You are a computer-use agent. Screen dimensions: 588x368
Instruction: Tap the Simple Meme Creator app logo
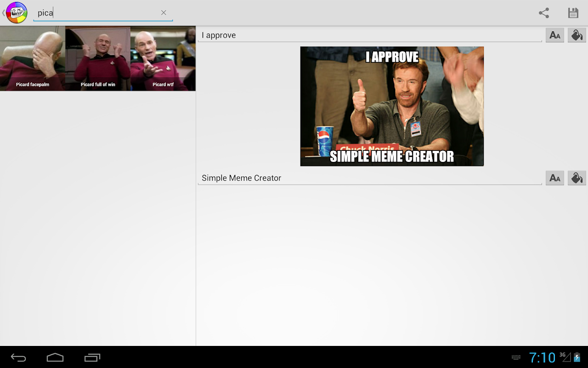[x=17, y=12]
